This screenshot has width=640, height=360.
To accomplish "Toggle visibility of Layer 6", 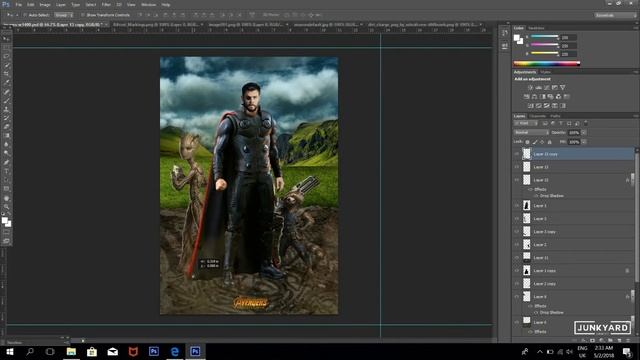I will coord(517,322).
